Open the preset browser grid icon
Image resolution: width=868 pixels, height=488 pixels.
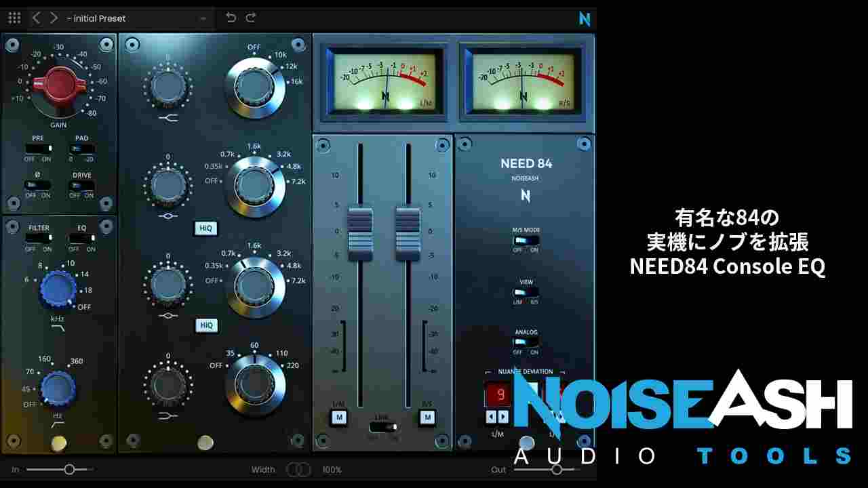14,18
